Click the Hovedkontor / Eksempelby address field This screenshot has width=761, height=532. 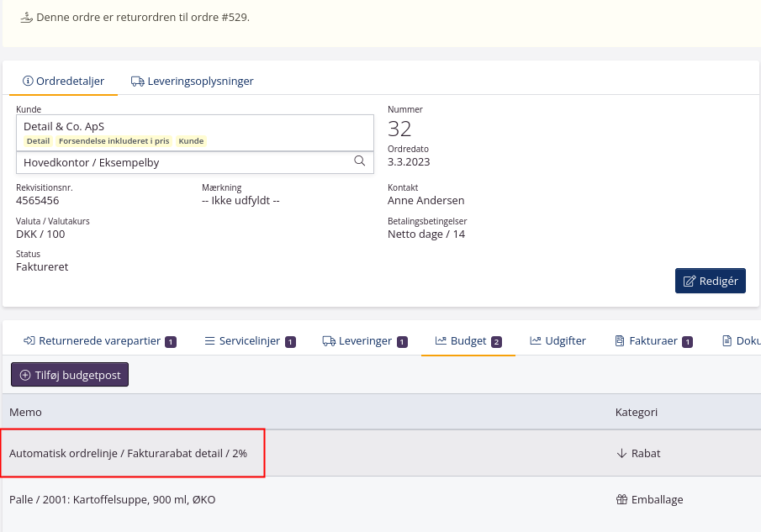click(x=185, y=162)
